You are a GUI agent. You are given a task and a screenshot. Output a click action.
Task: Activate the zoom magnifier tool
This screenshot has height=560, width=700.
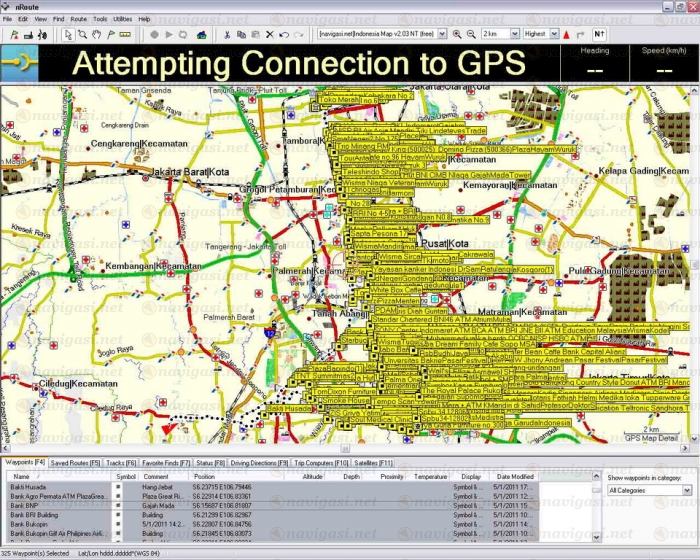[x=82, y=33]
